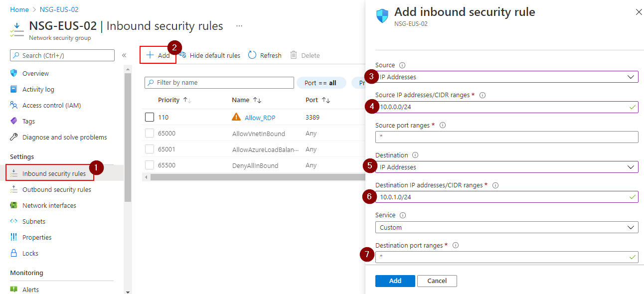Screen dimensions: 644x294
Task: Open the Allow_RDP rule link
Action: 260,118
